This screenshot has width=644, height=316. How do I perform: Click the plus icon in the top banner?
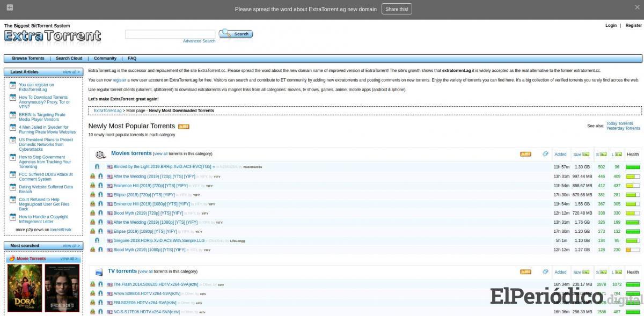10,8
